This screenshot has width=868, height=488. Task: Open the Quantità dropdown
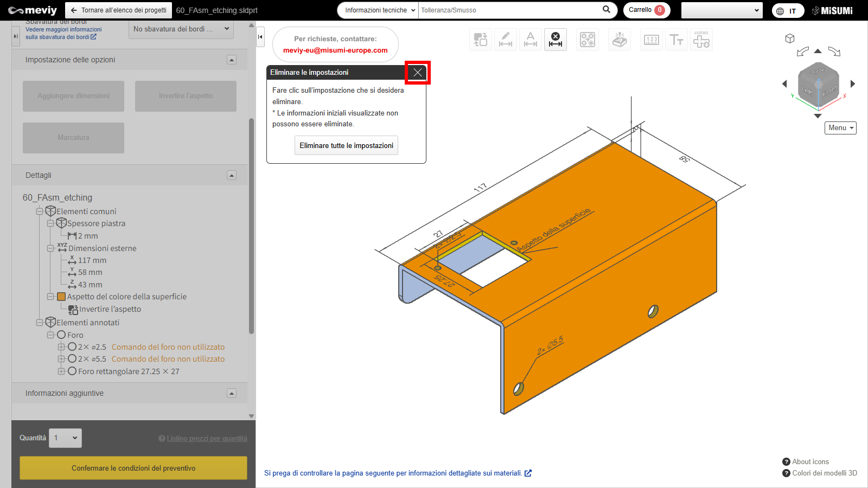click(x=65, y=438)
